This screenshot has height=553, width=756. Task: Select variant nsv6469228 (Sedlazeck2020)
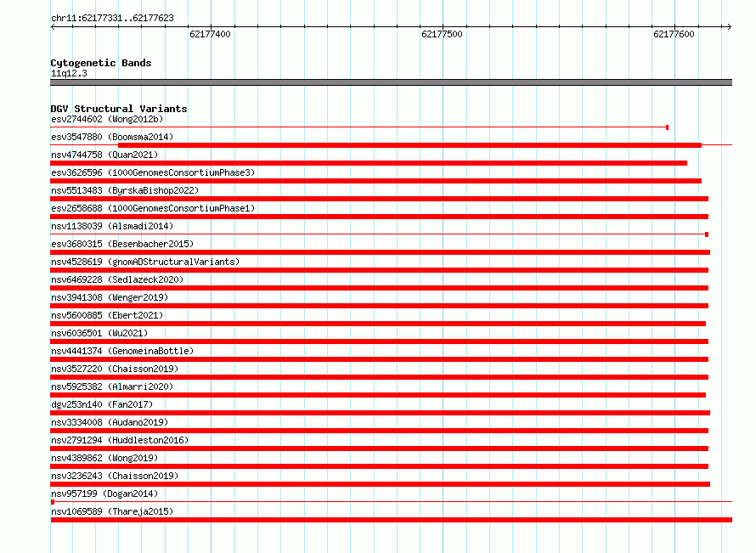[117, 279]
